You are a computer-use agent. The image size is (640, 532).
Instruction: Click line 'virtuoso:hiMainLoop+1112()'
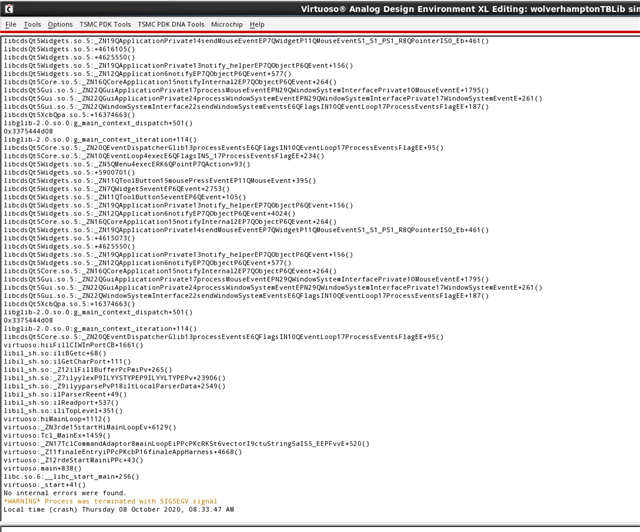point(57,419)
